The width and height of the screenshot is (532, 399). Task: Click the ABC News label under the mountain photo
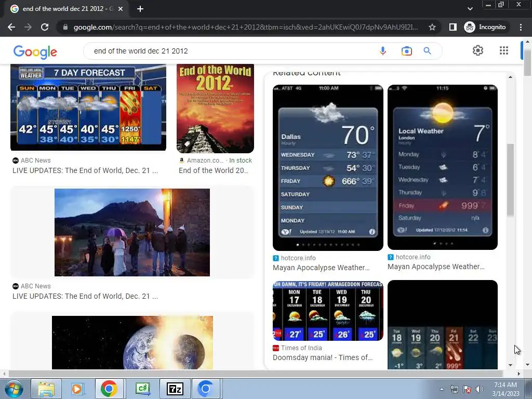(x=36, y=286)
